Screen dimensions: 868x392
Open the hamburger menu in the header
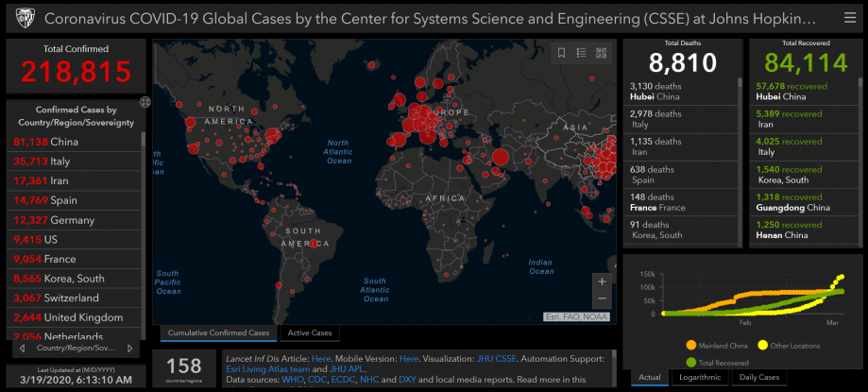click(x=849, y=18)
